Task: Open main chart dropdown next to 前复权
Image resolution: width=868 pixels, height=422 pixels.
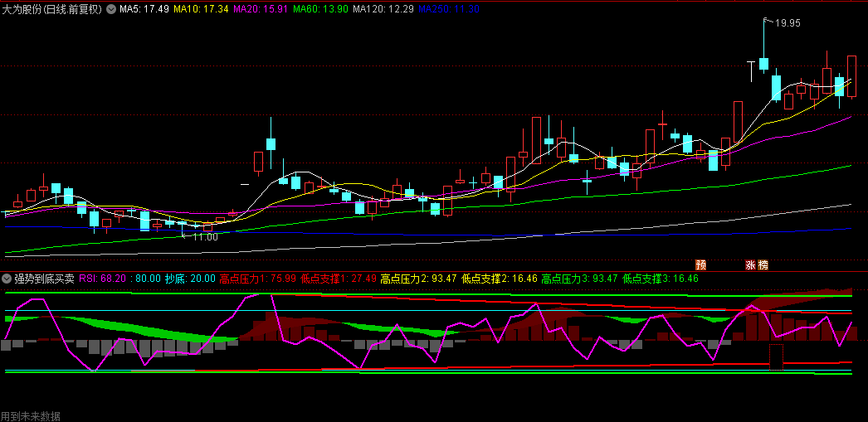Action: pos(111,9)
